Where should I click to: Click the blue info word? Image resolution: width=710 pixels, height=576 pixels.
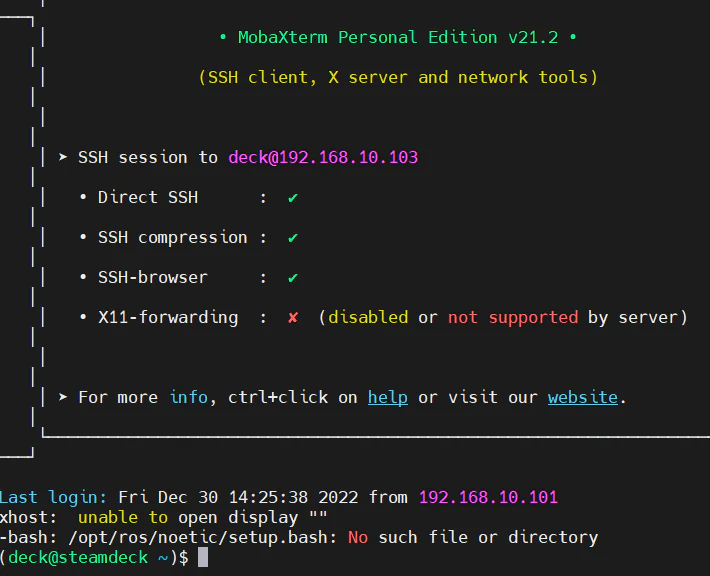188,397
